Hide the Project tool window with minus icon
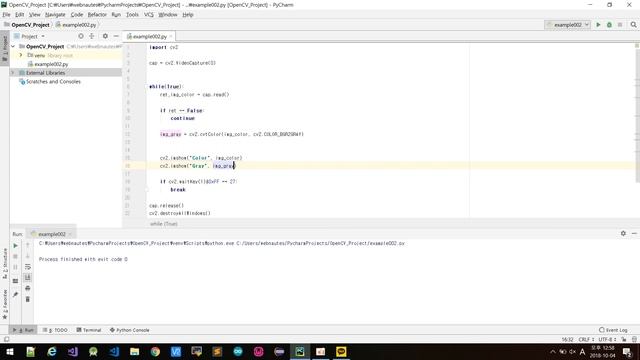This screenshot has width=640, height=360. 116,36
